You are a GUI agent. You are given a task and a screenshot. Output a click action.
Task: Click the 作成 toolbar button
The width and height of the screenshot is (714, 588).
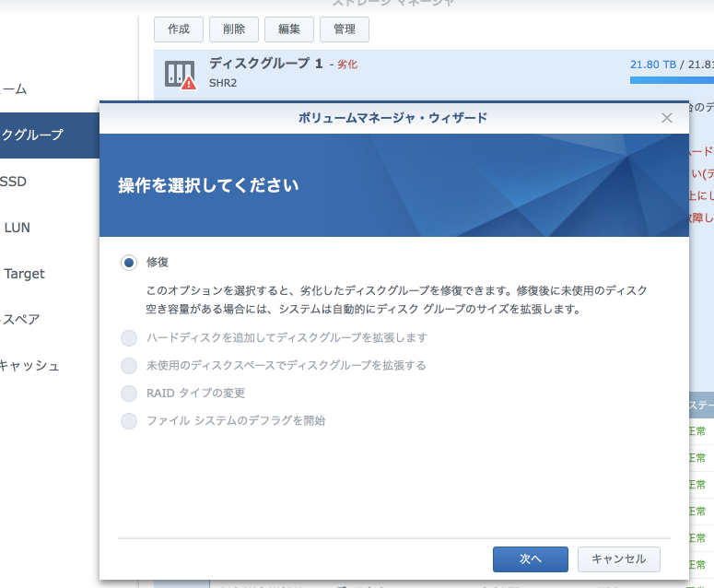(179, 29)
